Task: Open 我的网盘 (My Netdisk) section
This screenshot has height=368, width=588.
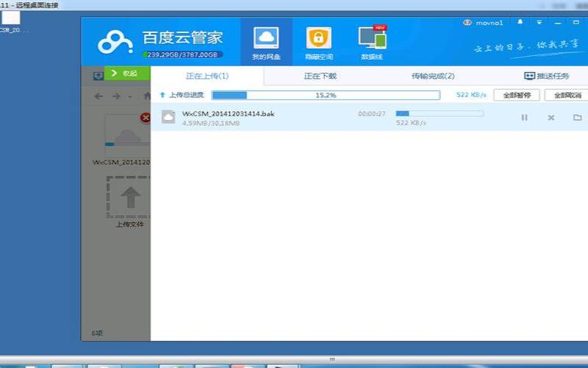Action: (266, 42)
